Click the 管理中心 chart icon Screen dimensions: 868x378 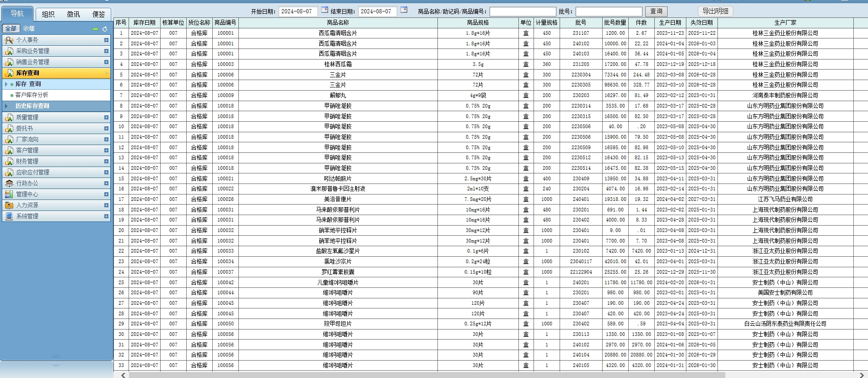click(9, 194)
